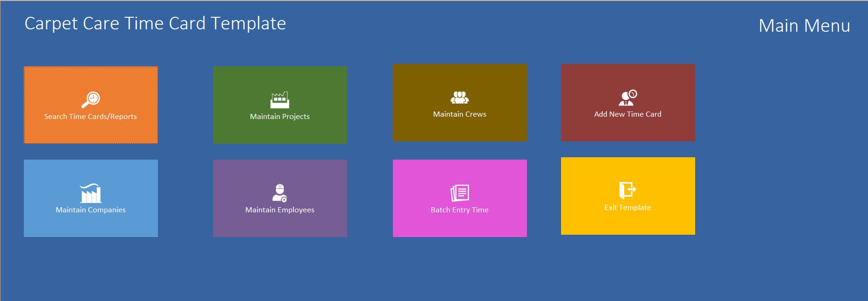Click the person with clock icon
The height and width of the screenshot is (301, 868).
tap(627, 98)
